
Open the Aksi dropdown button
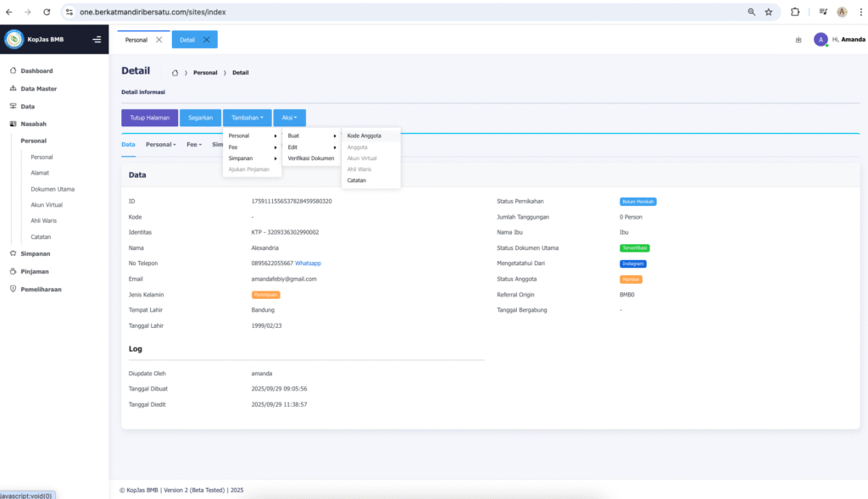289,118
